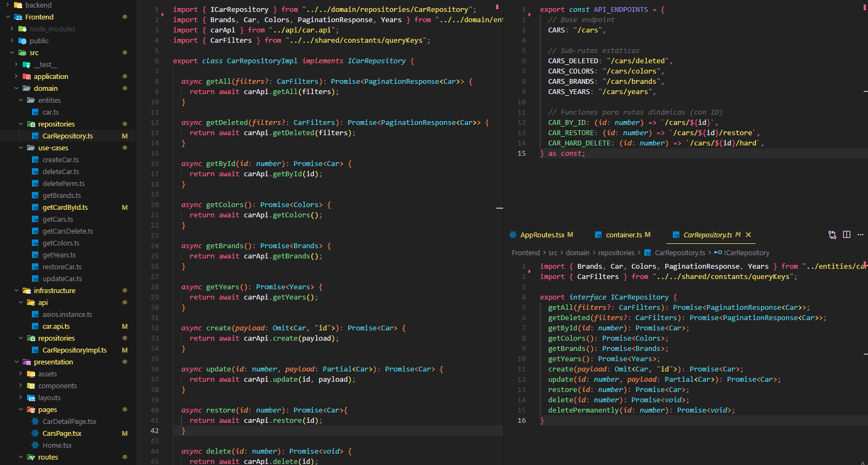Close the CarRepository.ts tab
This screenshot has width=868, height=465.
pyautogui.click(x=749, y=235)
